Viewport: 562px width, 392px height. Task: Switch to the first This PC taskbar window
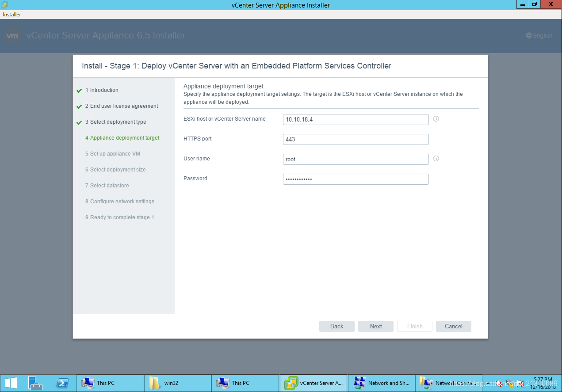click(x=111, y=383)
